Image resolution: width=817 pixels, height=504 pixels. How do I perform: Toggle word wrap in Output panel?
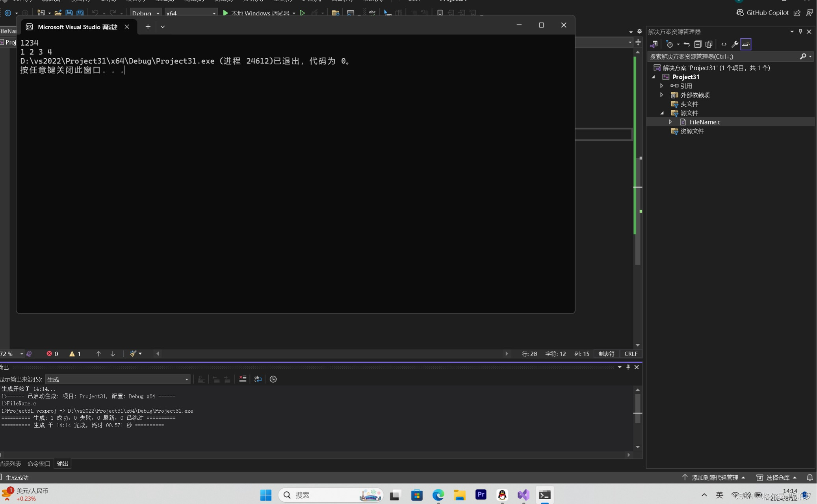click(258, 379)
